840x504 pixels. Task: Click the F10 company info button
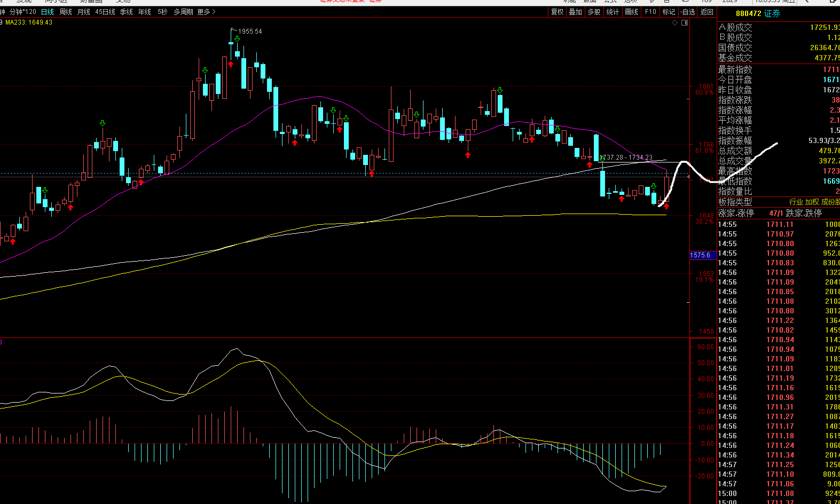tap(650, 12)
